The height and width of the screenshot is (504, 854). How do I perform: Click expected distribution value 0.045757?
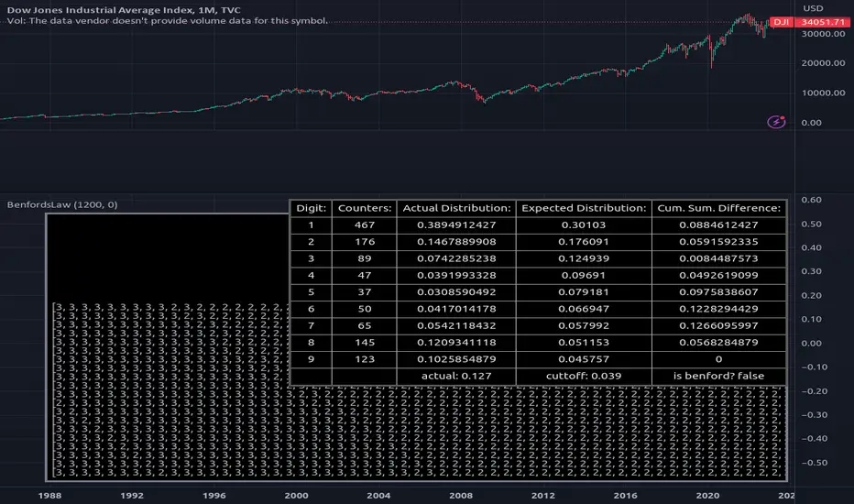pos(584,359)
